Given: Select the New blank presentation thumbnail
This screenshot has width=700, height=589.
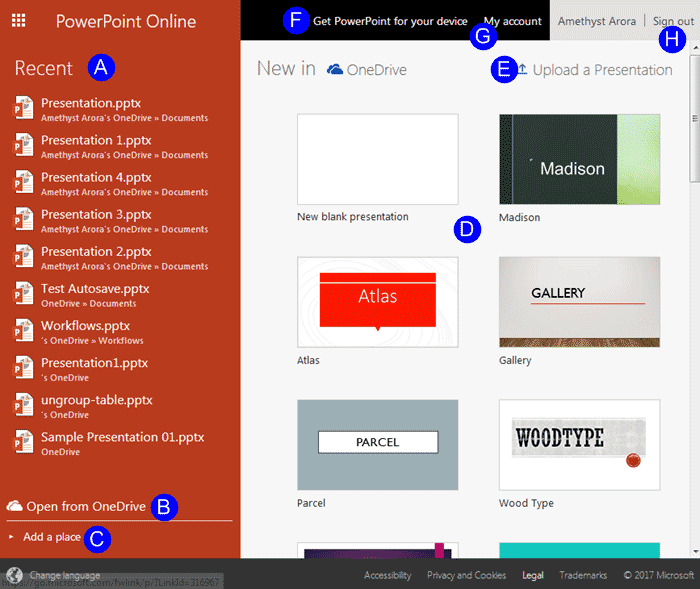Looking at the screenshot, I should (378, 159).
